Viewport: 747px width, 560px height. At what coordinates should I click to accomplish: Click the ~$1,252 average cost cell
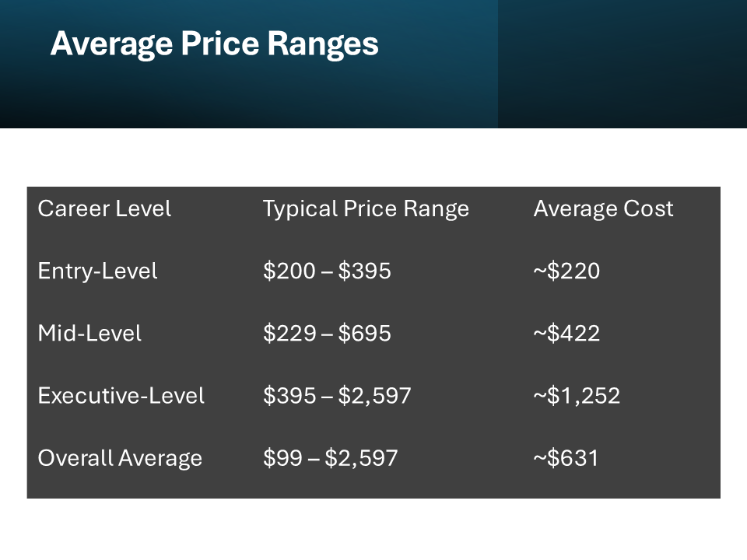click(577, 396)
